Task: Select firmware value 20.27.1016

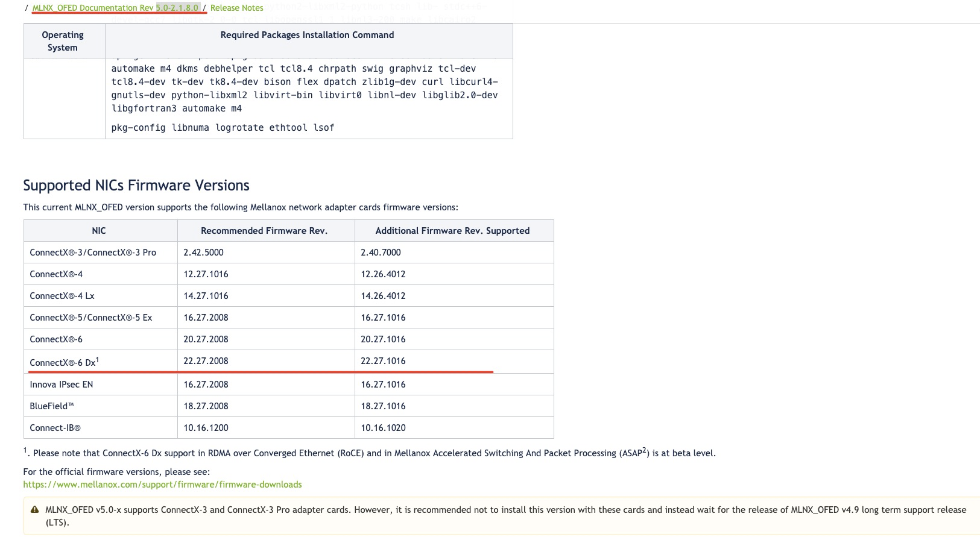Action: click(383, 339)
